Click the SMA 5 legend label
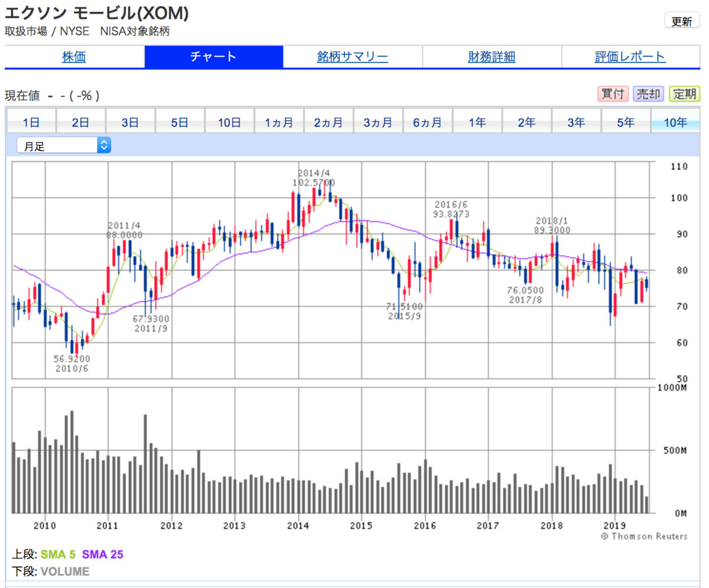Viewport: 709px width, 588px height. (58, 554)
